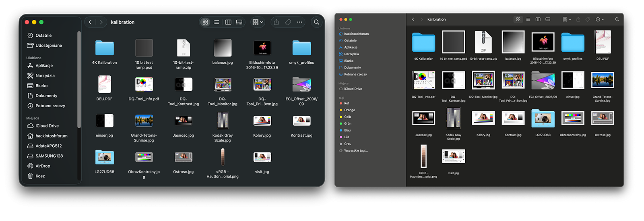Switch to gallery view in the AirDrop-sidebar window
Image resolution: width=644 pixels, height=221 pixels.
239,22
